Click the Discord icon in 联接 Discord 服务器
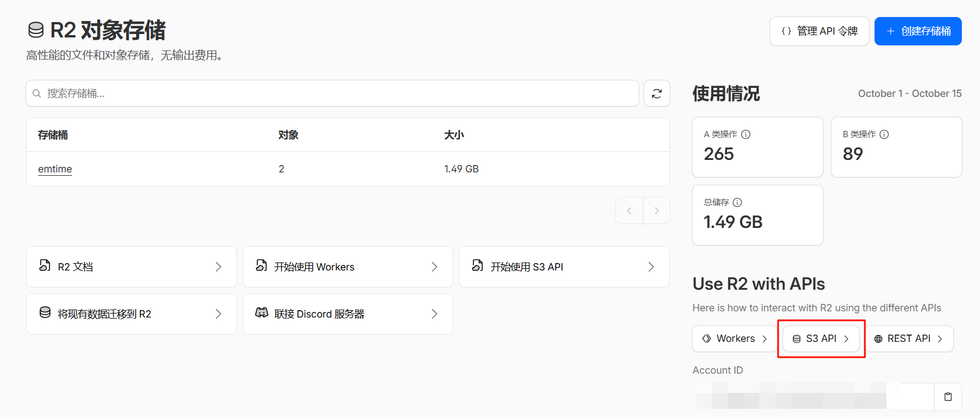The width and height of the screenshot is (980, 419). pos(261,313)
